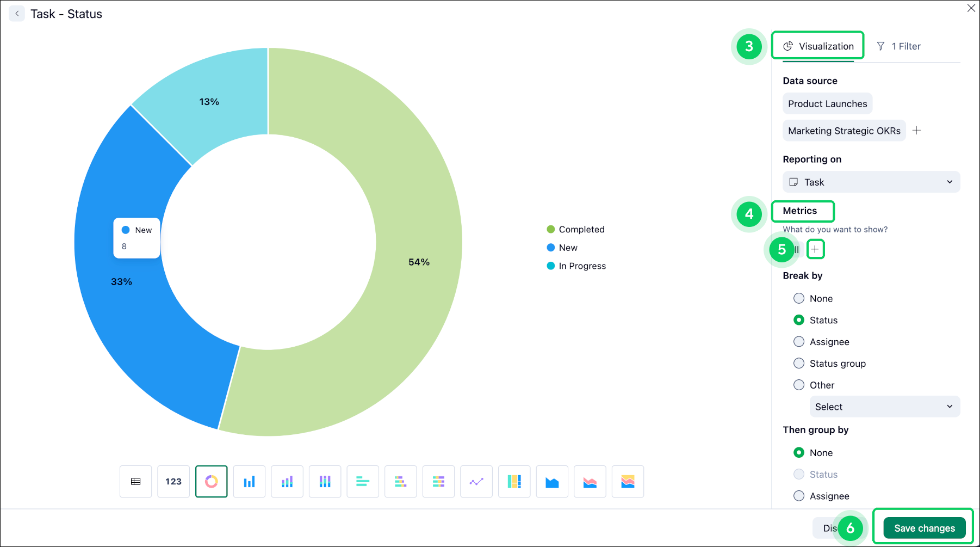Choose the horizontal bar chart type
980x547 pixels.
[x=363, y=481]
